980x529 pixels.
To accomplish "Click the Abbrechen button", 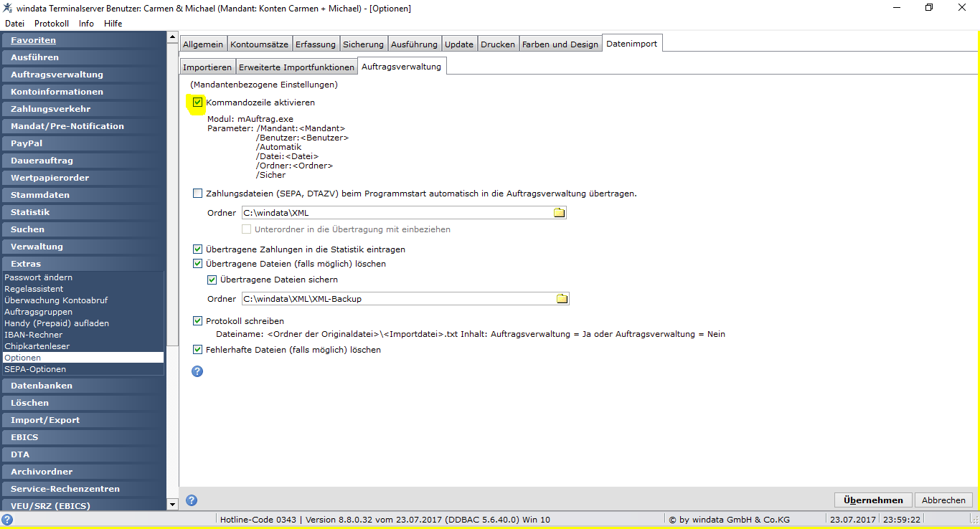I will coord(943,500).
